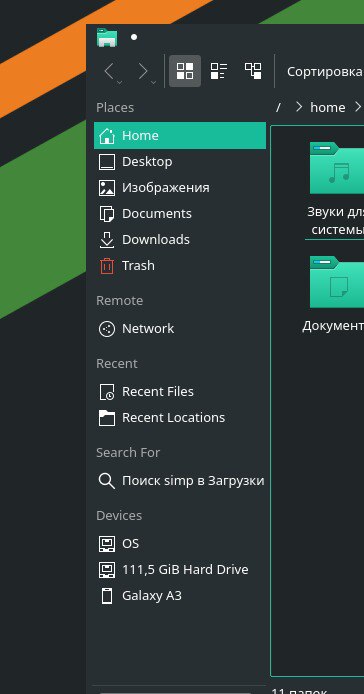
Task: Click the Remote section header
Action: [x=120, y=301]
